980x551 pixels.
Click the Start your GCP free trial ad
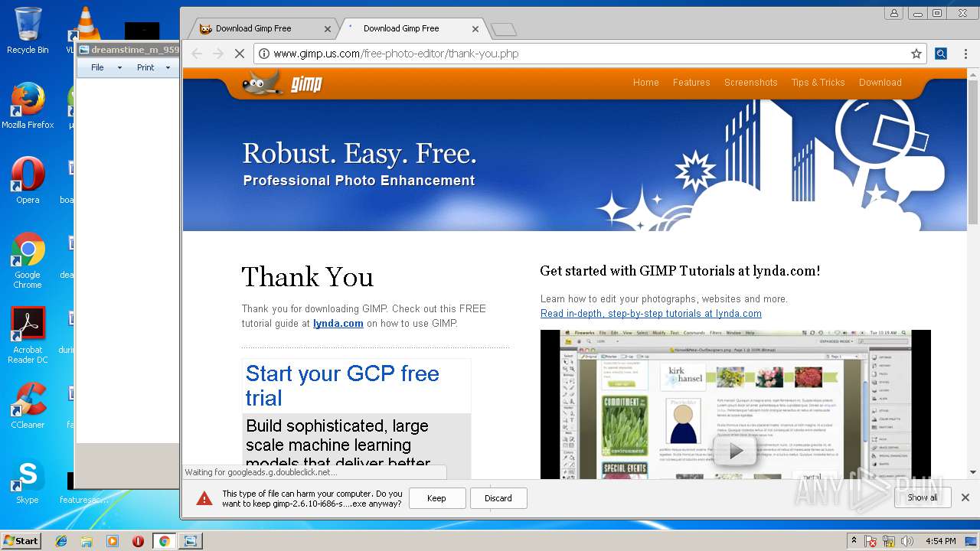342,386
